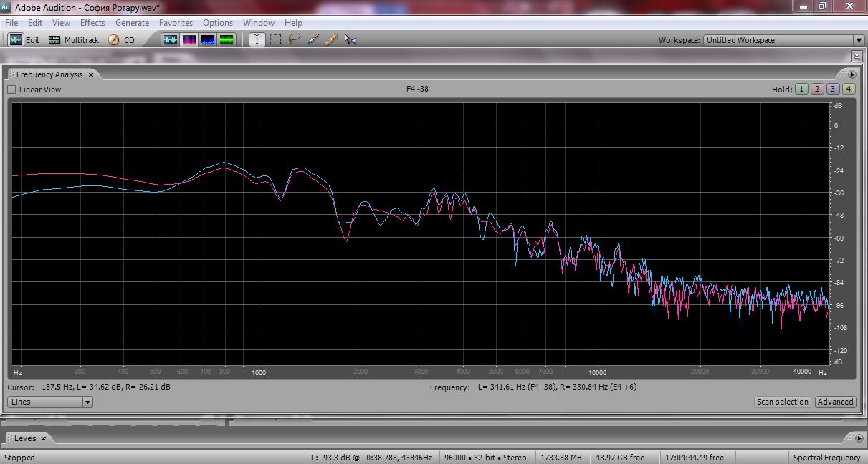
Task: Open the CD view
Action: [x=122, y=40]
